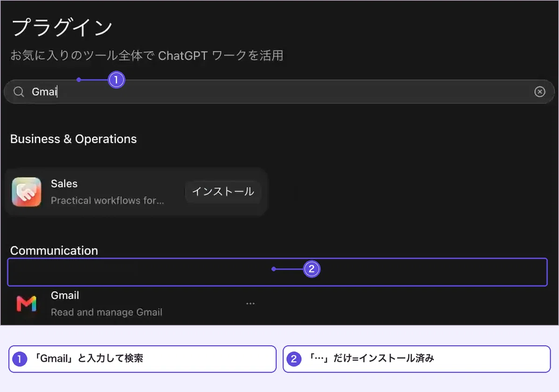Open the Sales plugin handshake icon
The image size is (559, 392).
click(27, 192)
